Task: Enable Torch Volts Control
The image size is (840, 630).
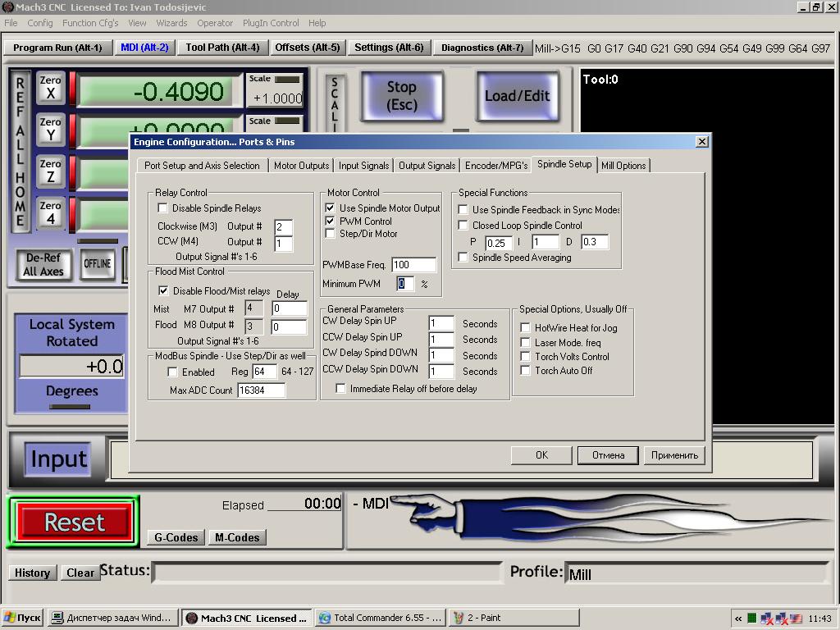Action: tap(526, 356)
